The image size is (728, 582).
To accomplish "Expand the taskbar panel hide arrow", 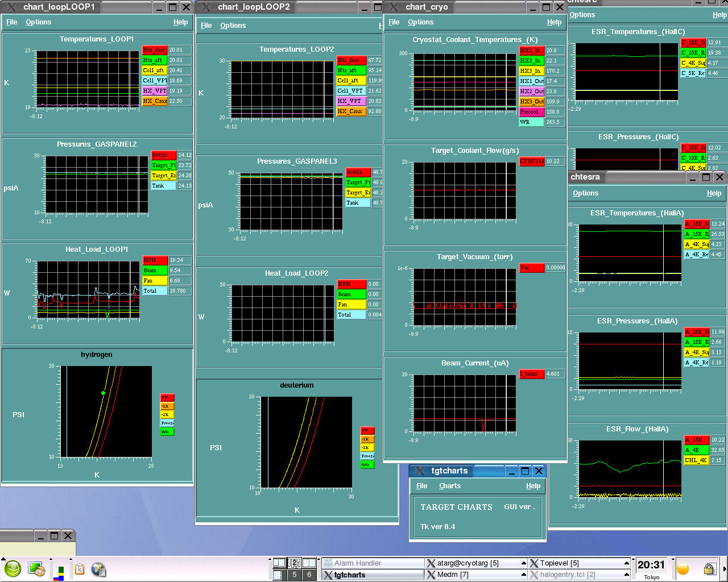I will pyautogui.click(x=724, y=569).
